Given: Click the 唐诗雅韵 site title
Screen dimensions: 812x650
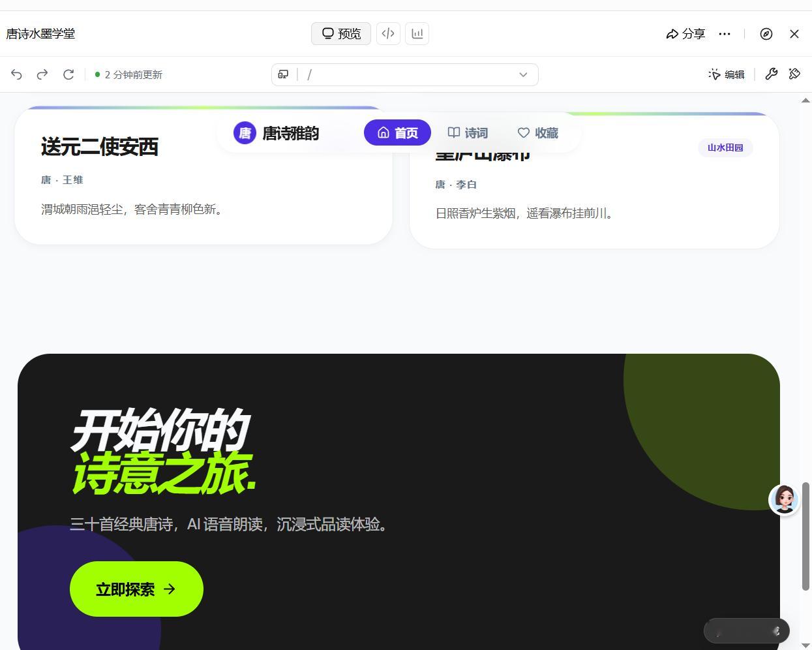Looking at the screenshot, I should pos(290,133).
